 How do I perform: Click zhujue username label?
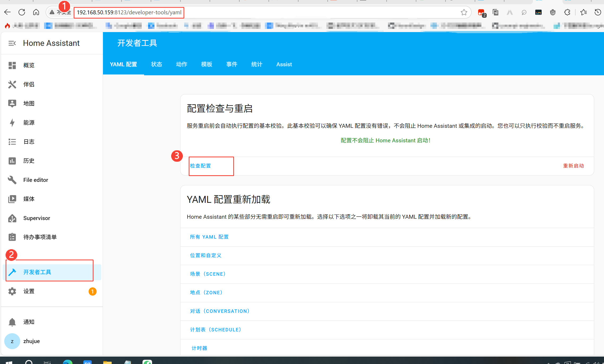(x=32, y=341)
